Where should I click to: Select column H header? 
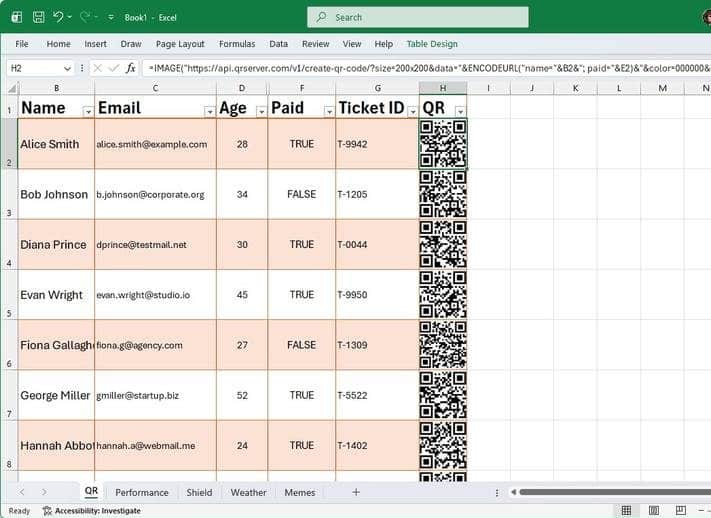443,88
